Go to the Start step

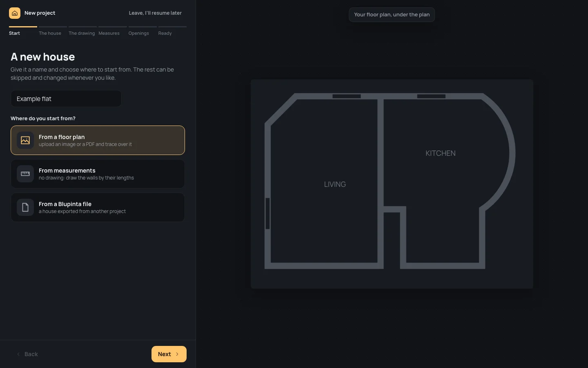point(23,31)
